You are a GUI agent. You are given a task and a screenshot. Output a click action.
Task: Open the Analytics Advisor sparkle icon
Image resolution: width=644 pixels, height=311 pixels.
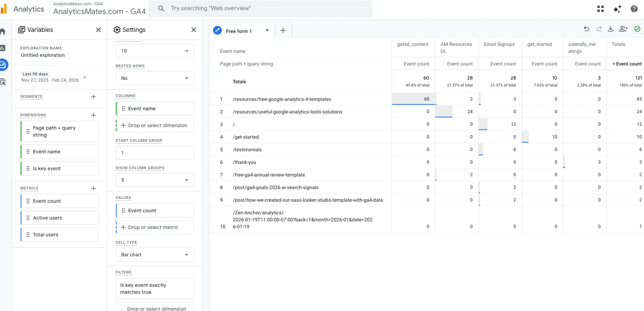[617, 9]
